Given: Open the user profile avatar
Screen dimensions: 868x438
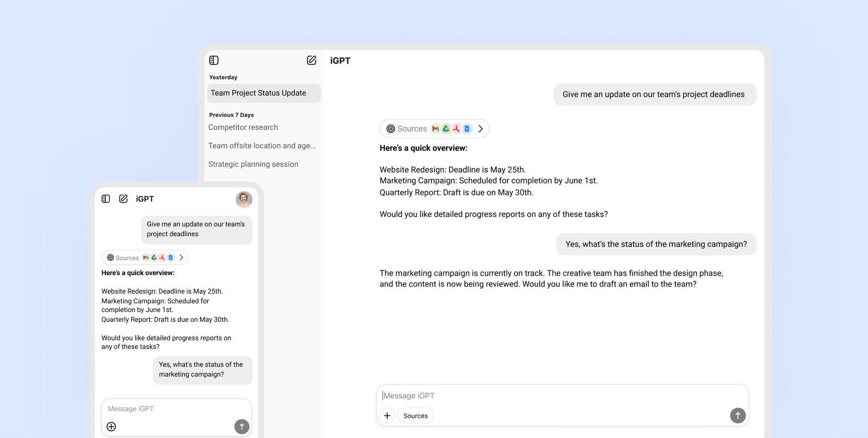Looking at the screenshot, I should [x=244, y=199].
